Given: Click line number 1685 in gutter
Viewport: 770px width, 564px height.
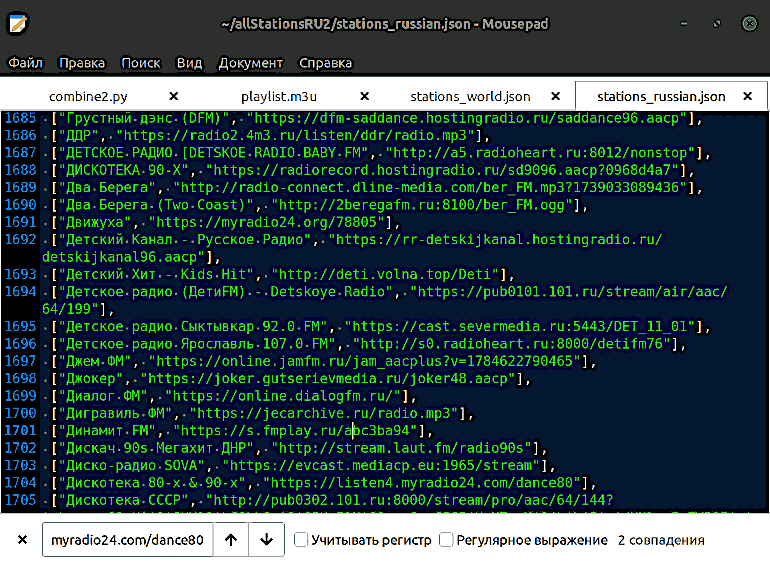Looking at the screenshot, I should [x=21, y=118].
